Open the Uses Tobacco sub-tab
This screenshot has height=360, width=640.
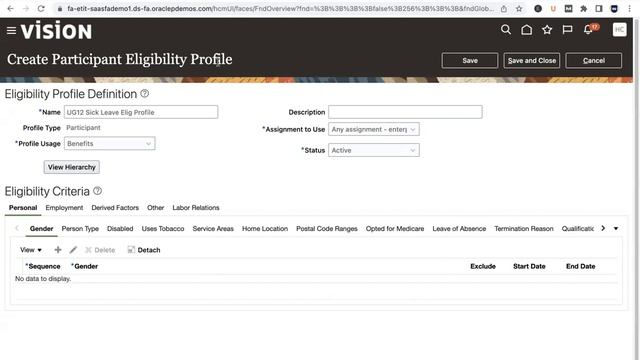[163, 229]
